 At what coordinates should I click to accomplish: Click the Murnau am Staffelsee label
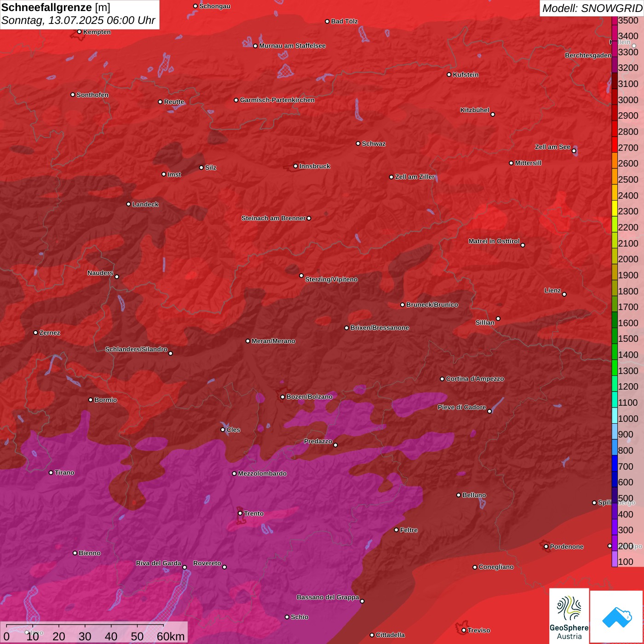pyautogui.click(x=293, y=46)
